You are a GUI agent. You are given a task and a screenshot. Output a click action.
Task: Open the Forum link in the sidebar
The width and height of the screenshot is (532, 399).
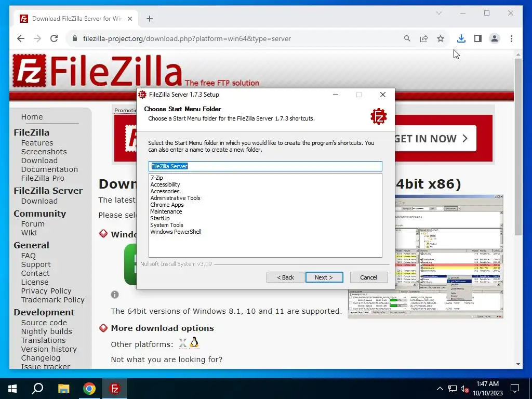(33, 224)
